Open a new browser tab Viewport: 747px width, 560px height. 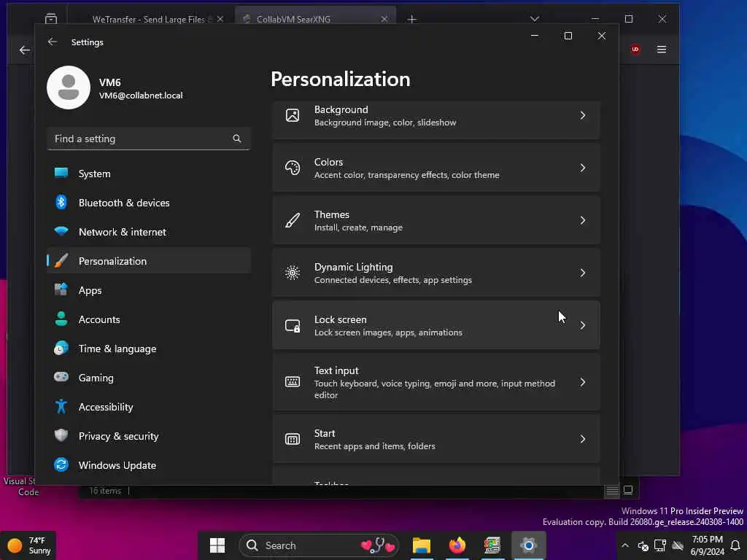tap(412, 19)
